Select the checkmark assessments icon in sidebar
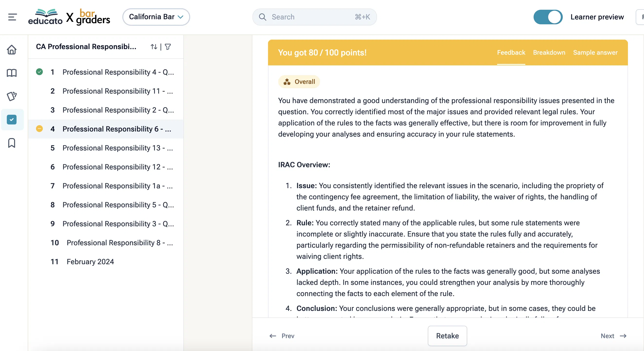 click(x=12, y=119)
